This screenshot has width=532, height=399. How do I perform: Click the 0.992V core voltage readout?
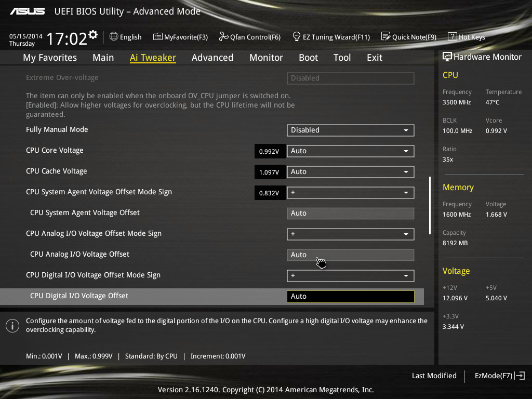270,151
